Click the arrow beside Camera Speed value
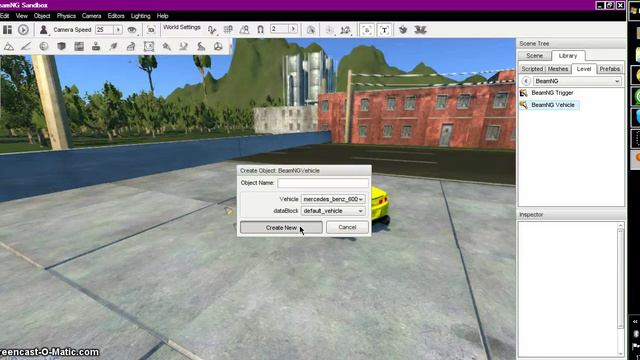 [118, 30]
